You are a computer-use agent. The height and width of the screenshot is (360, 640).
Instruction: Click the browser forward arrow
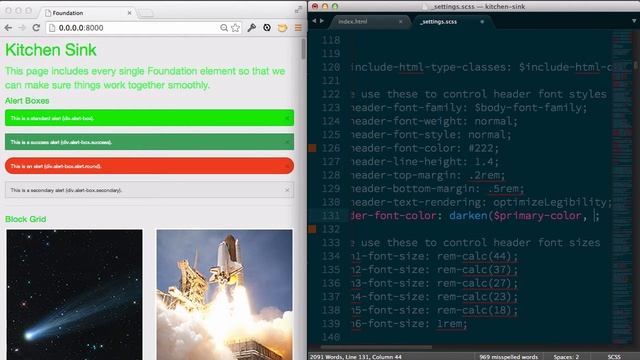(x=22, y=28)
